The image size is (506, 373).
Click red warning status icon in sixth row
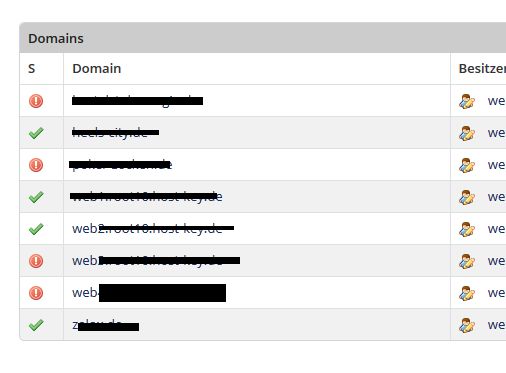coord(36,261)
